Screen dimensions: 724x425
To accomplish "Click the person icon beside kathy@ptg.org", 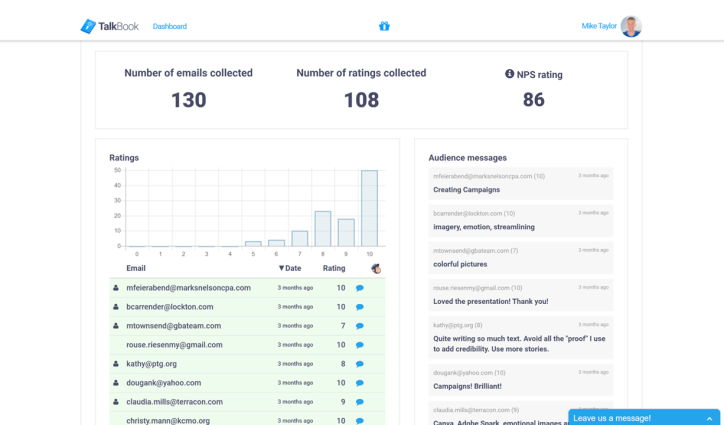I will (116, 364).
